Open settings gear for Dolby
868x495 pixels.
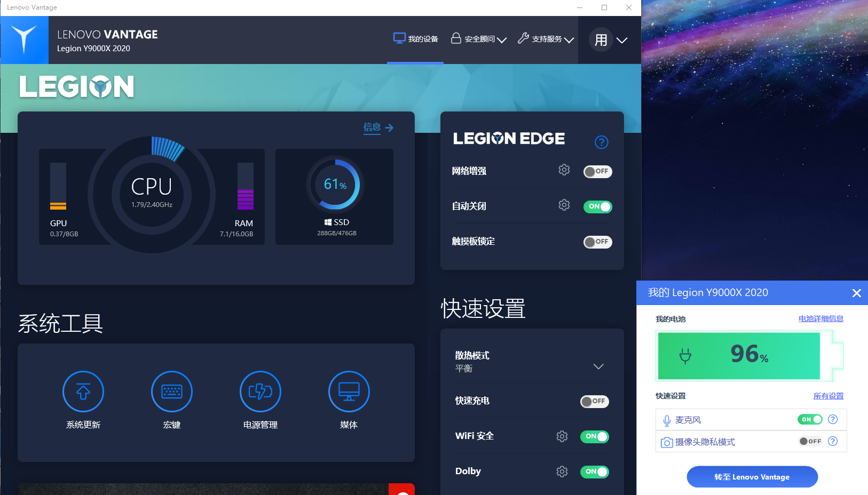[562, 472]
